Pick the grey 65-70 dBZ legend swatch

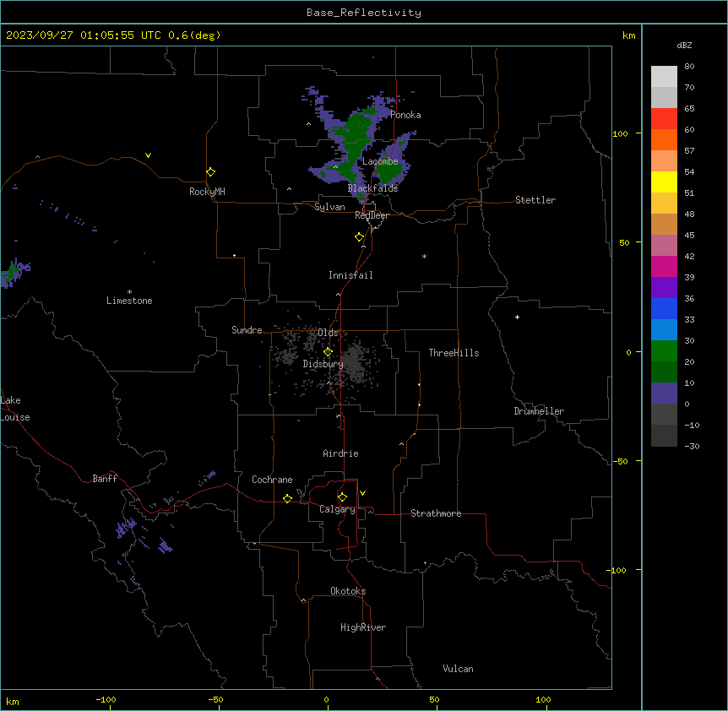pos(664,97)
